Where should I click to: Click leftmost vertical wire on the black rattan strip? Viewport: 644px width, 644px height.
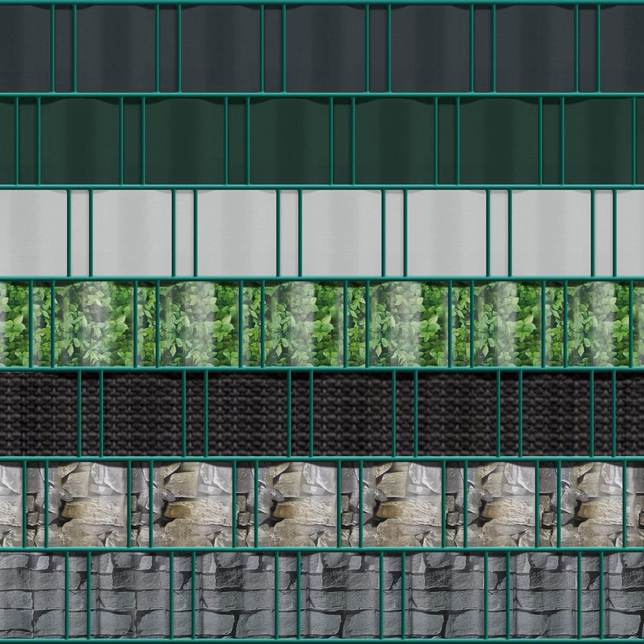(x=80, y=414)
